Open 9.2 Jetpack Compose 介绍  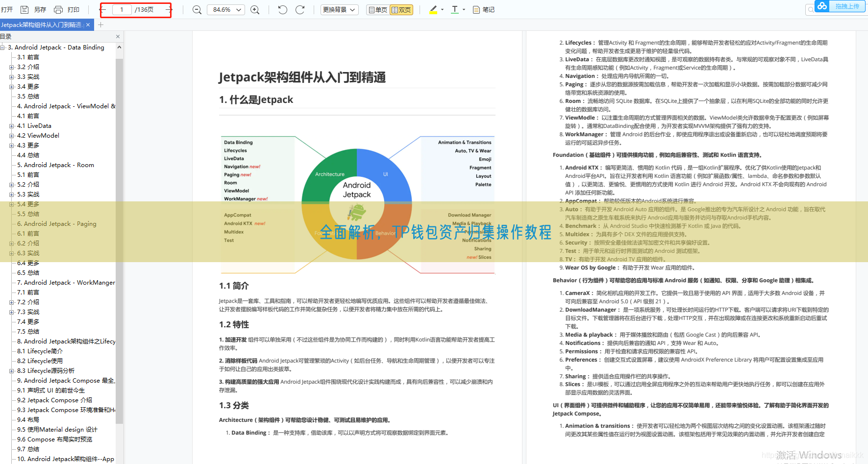(54, 400)
